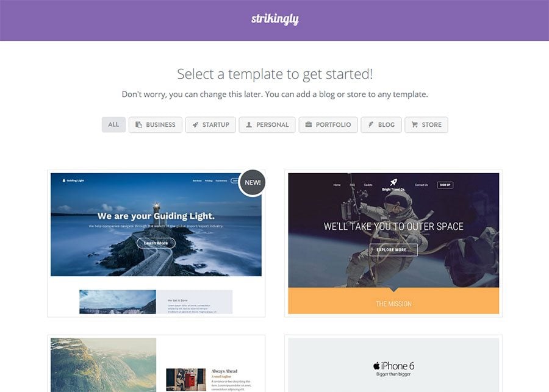
Task: Click the Personal filter person icon
Action: (249, 124)
